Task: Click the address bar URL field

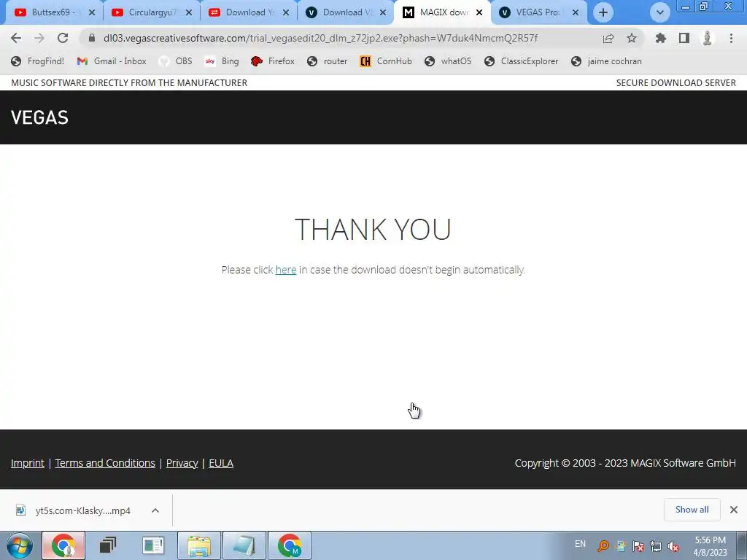Action: pos(320,38)
